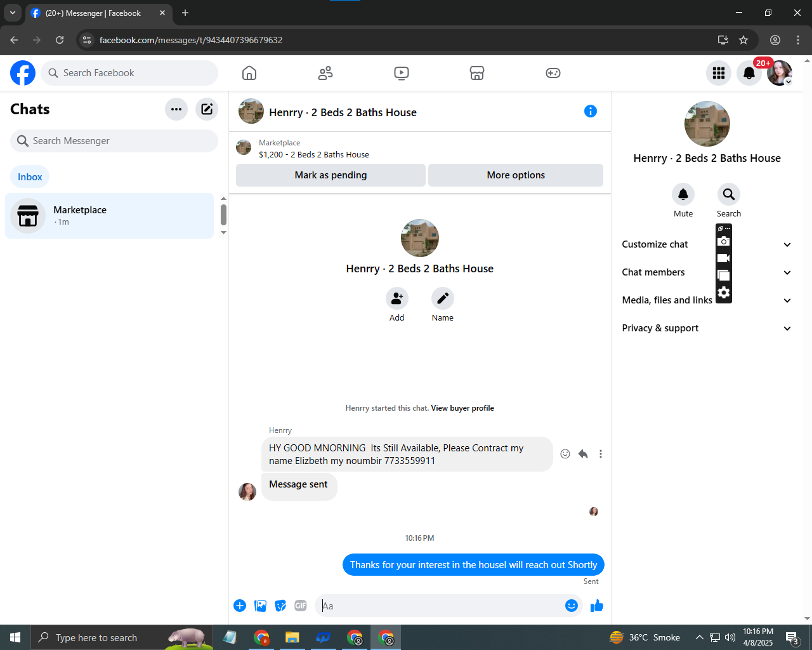Open Chats options three-dot button
This screenshot has height=650, width=812.
(176, 109)
